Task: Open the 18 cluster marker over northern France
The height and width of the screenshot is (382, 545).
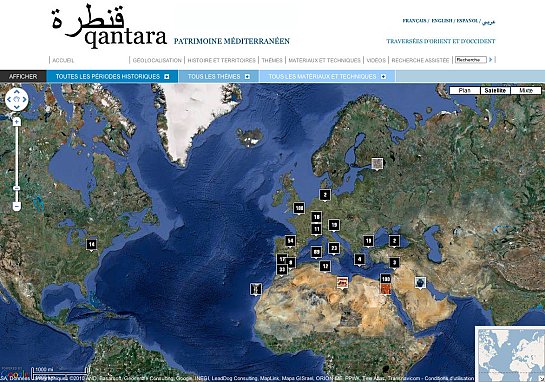Action: point(316,218)
